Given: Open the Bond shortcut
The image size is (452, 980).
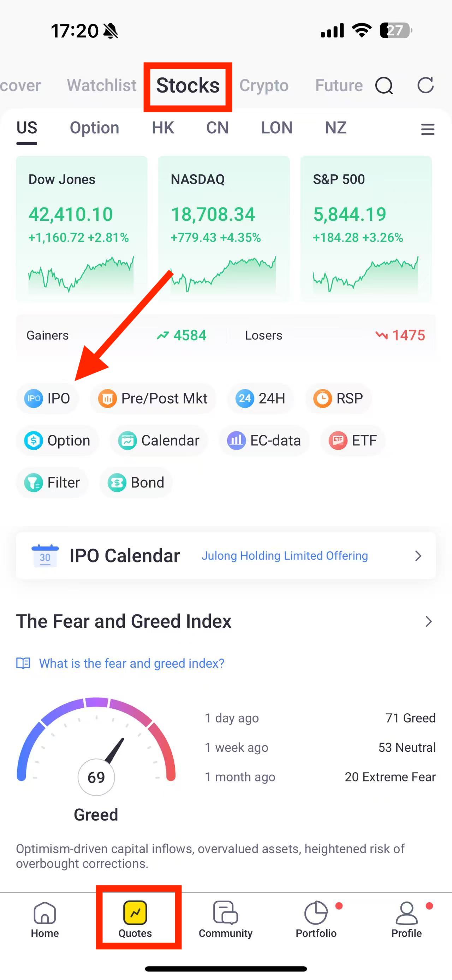Looking at the screenshot, I should point(136,483).
